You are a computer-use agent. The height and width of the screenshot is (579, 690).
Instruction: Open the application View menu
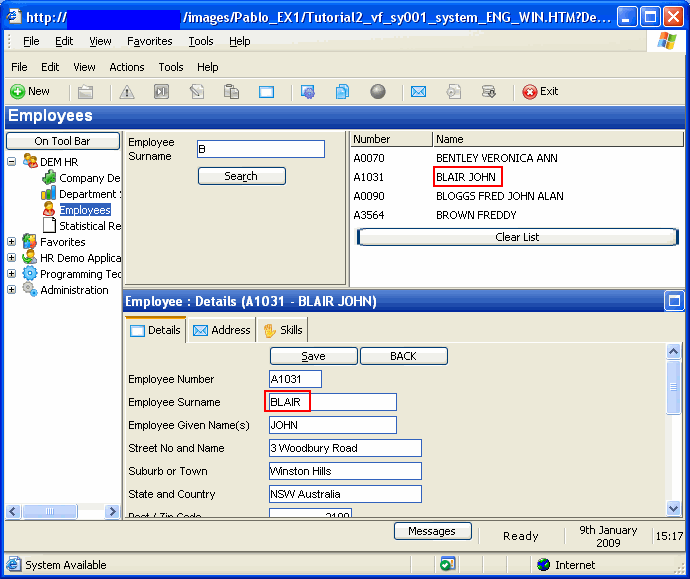84,67
